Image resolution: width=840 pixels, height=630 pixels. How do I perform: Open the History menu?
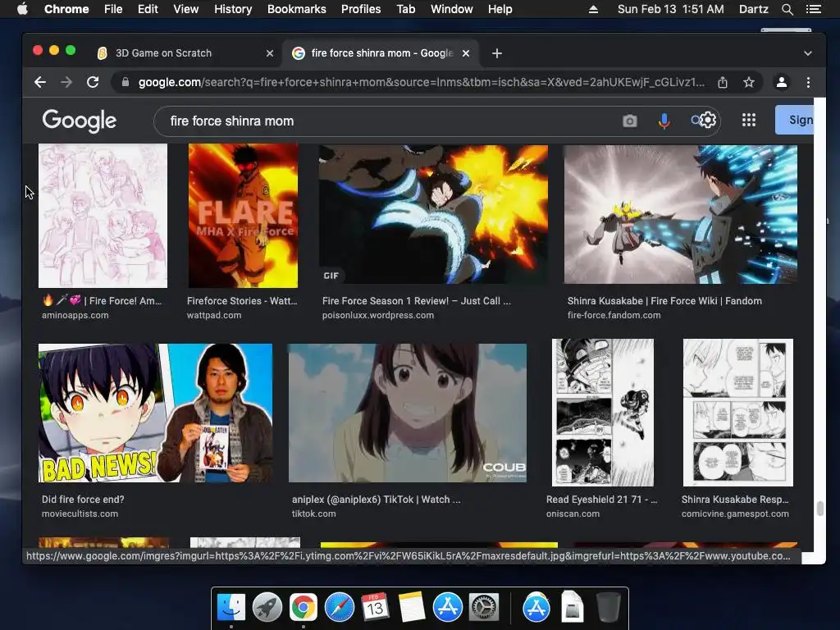pos(233,9)
